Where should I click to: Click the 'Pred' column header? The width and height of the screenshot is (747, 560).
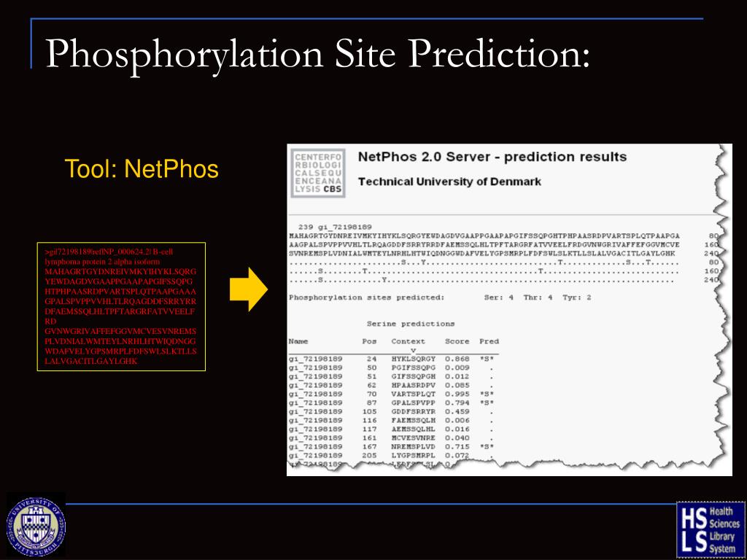tap(489, 341)
